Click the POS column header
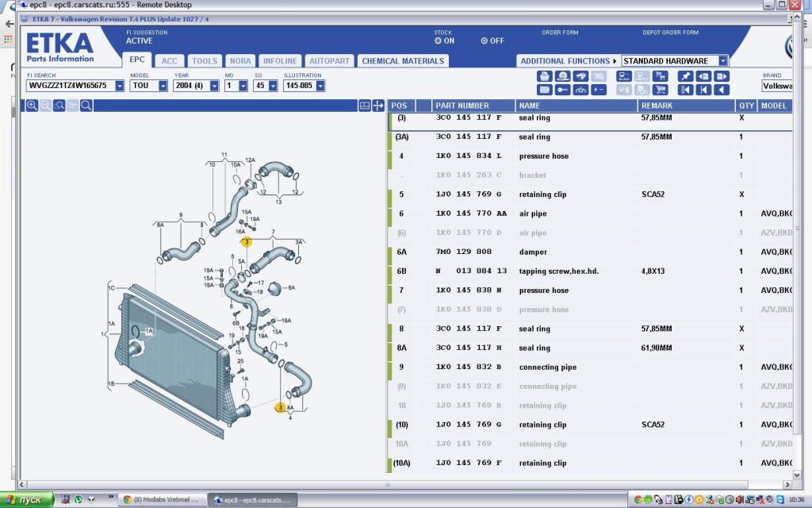The width and height of the screenshot is (812, 508). pyautogui.click(x=402, y=106)
